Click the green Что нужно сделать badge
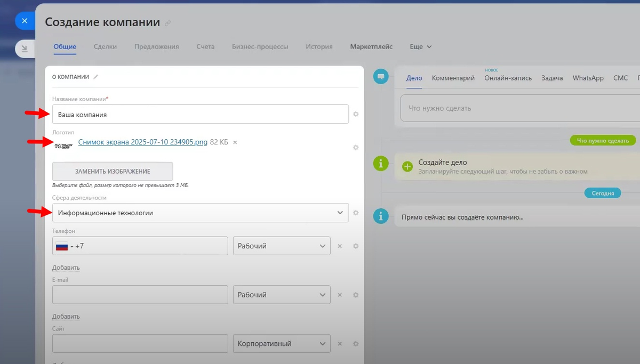 point(603,141)
